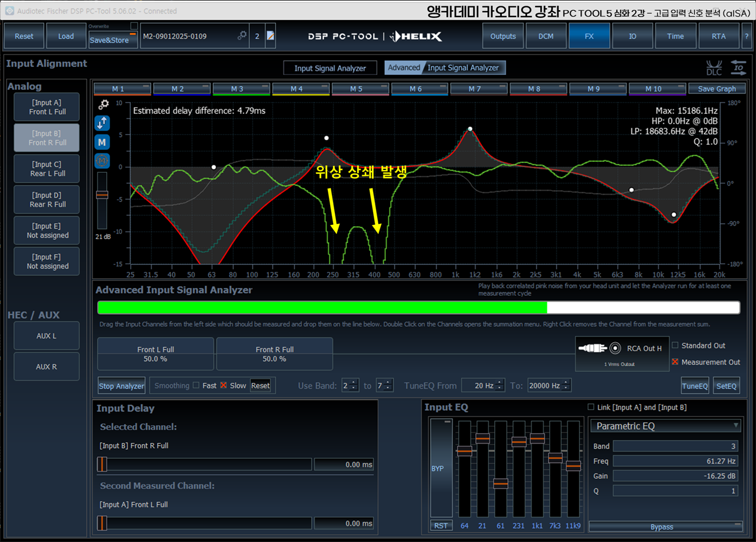
Task: Open the FX page
Action: tap(589, 36)
